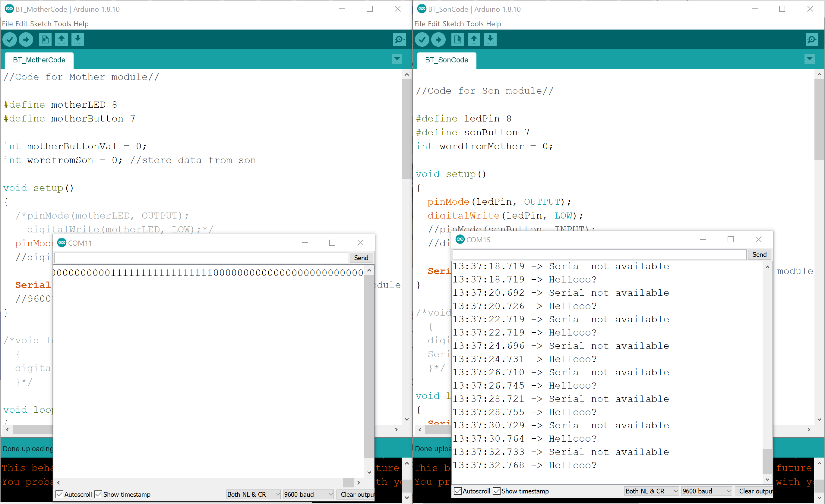825x504 pixels.
Task: Enable Show timestamp in COM11 monitor
Action: [x=98, y=494]
